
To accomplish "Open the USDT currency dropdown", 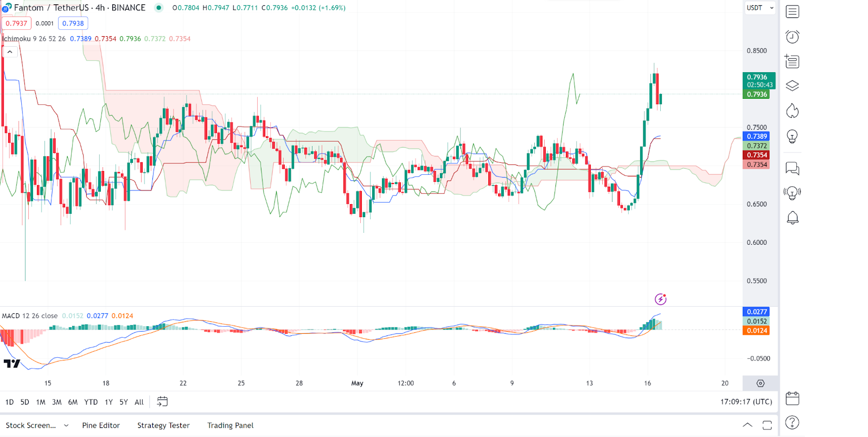I will tap(760, 8).
